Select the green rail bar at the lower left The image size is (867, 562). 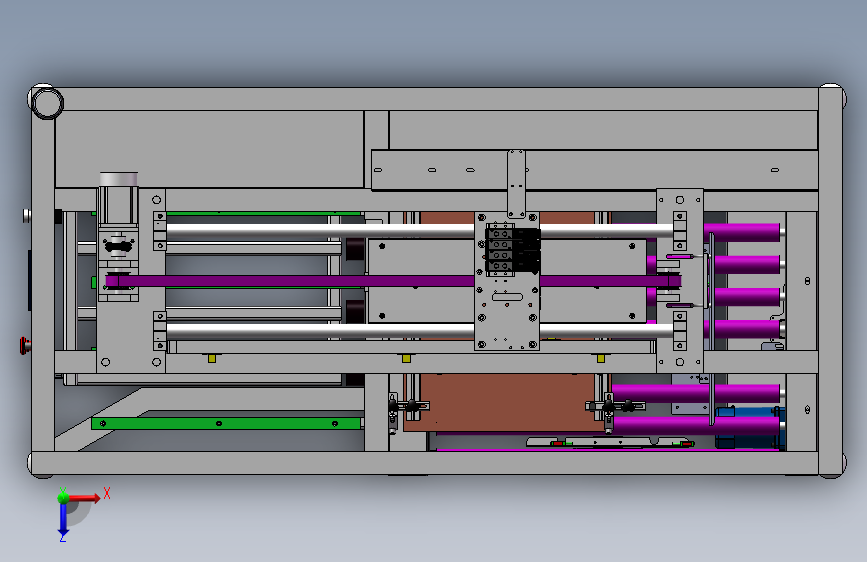[226, 424]
